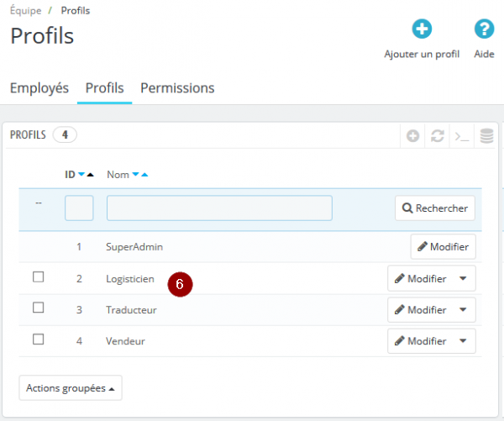This screenshot has width=504, height=421.
Task: Sort Nom column ascending arrow
Action: pyautogui.click(x=144, y=174)
